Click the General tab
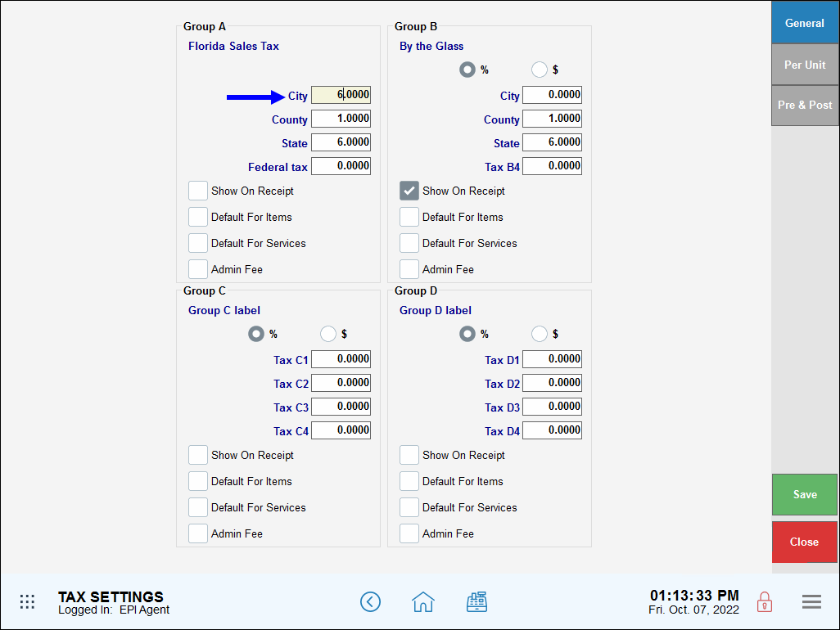The width and height of the screenshot is (840, 630). 805,23
